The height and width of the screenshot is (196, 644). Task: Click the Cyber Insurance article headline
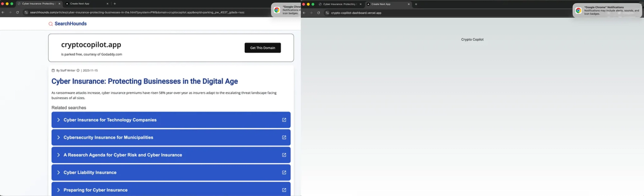[x=144, y=81]
